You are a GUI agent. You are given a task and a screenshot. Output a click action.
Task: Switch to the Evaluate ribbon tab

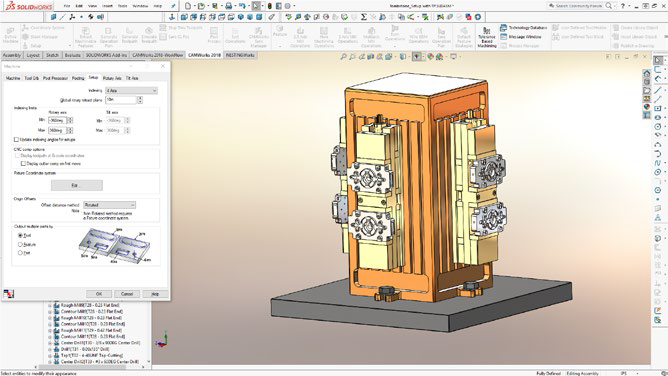coord(72,55)
